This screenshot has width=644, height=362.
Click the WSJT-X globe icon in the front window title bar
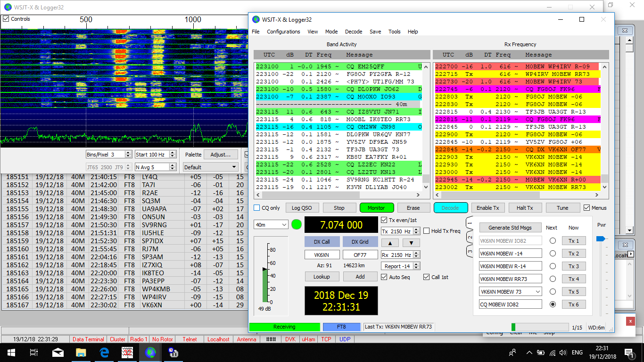pos(256,19)
